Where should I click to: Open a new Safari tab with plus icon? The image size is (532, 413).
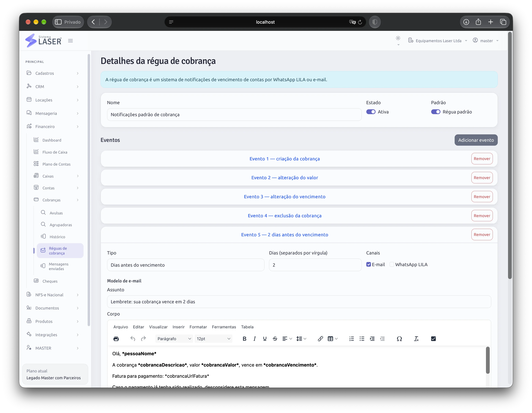[x=491, y=22]
